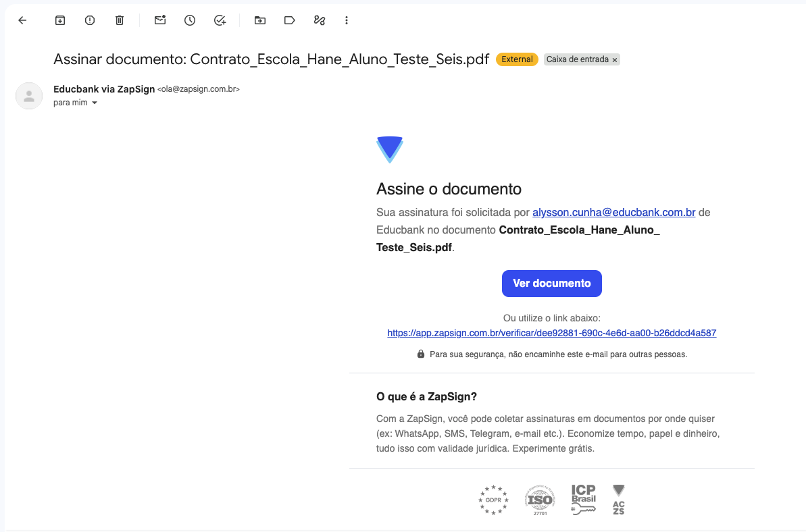Remove the Caixa de entrada label

pos(614,59)
